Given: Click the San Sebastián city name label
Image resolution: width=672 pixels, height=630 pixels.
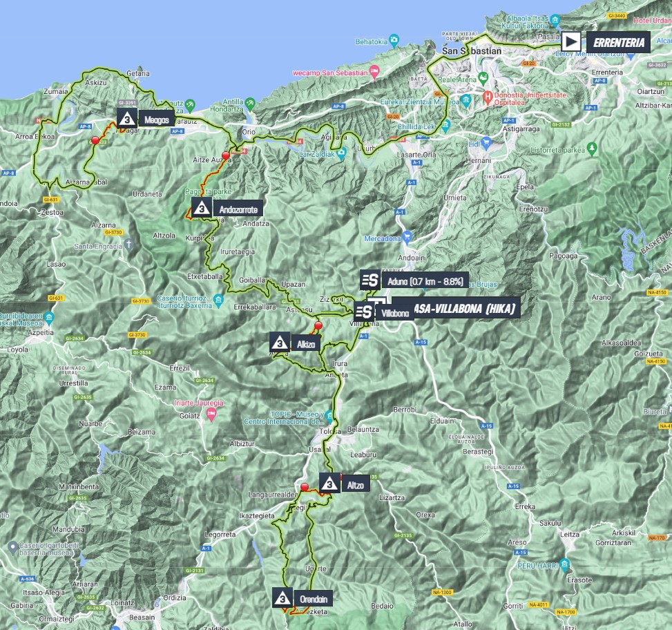Looking at the screenshot, I should click(473, 51).
